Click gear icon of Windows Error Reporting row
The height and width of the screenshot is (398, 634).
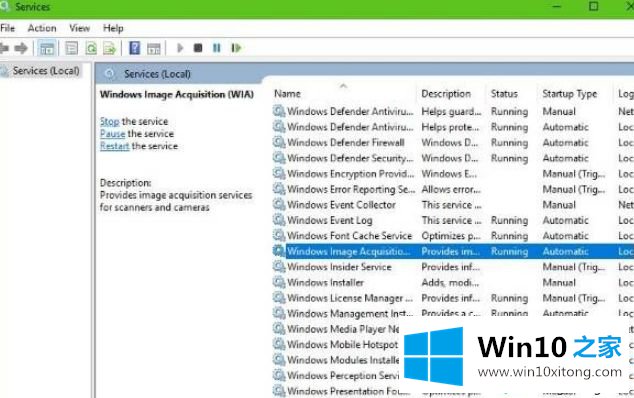point(279,189)
